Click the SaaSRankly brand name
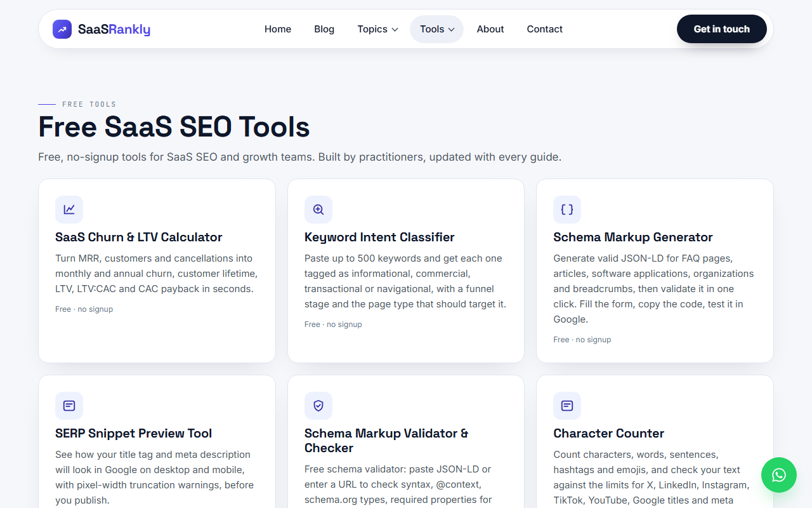The height and width of the screenshot is (508, 812). coord(114,29)
